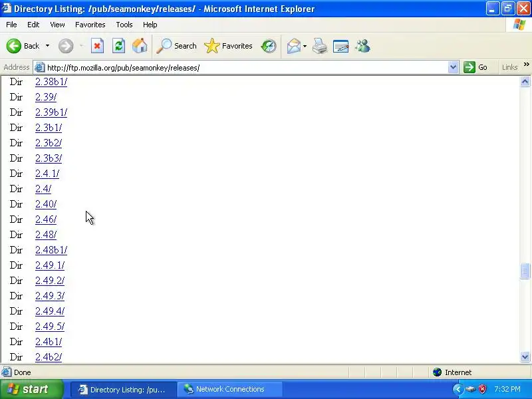
Task: Open the 2.3b1/ directory link
Action: (x=49, y=128)
